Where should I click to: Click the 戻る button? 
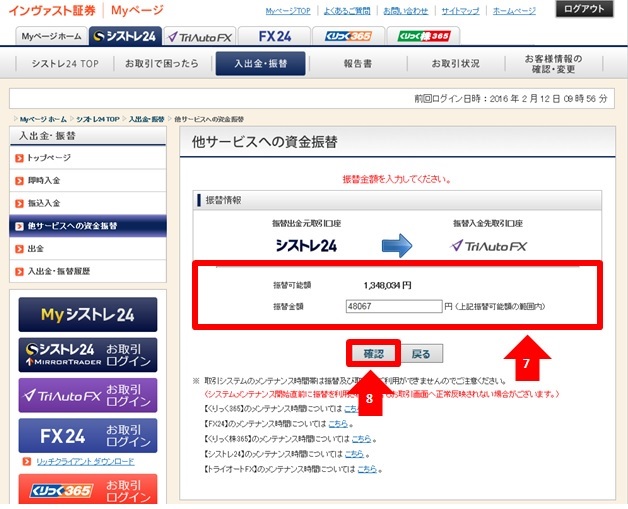click(x=421, y=354)
